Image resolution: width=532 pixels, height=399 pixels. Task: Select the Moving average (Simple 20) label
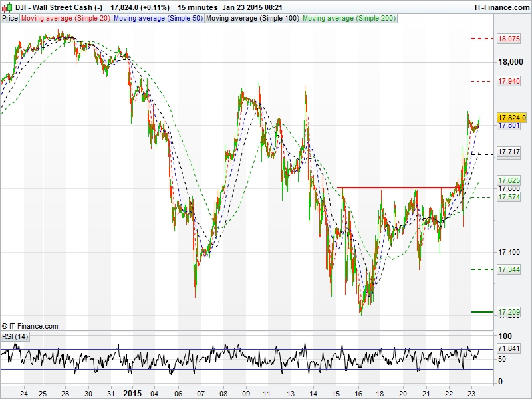tap(66, 19)
